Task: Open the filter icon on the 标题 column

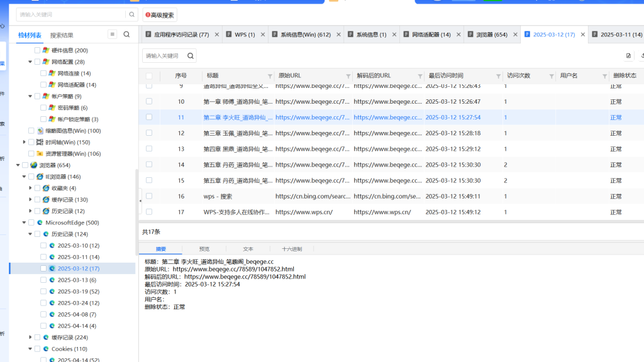Action: tap(270, 76)
